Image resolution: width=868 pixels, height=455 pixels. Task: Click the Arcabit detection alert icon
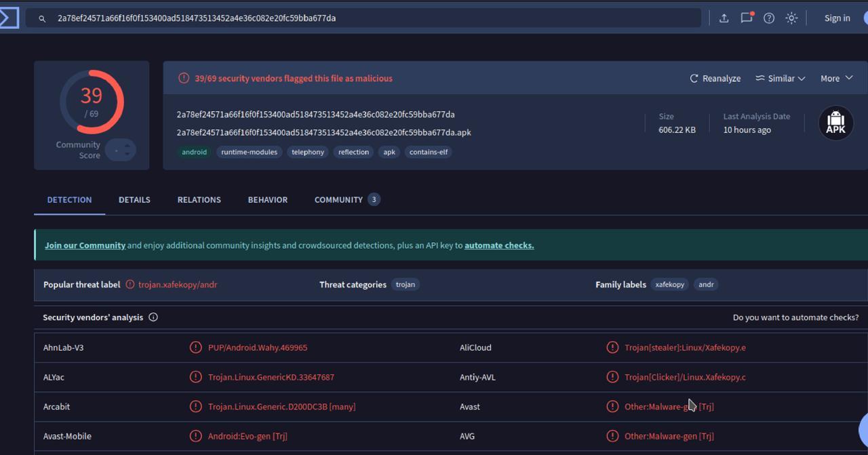(195, 407)
